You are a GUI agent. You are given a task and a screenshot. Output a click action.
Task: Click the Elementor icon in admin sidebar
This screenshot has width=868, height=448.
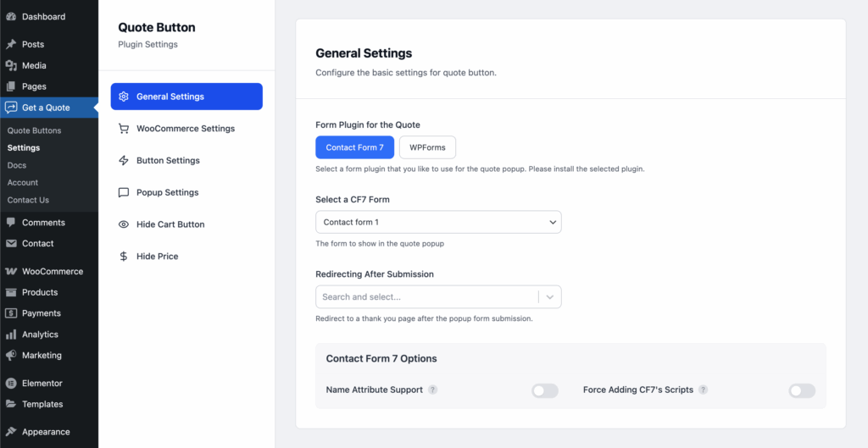tap(11, 384)
